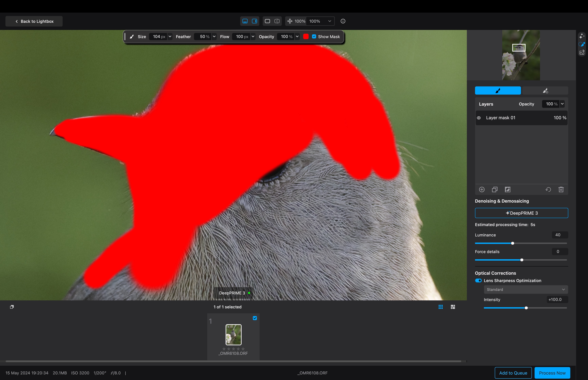Open the zoom level dropdown
Viewport: 588px width, 380px height.
(329, 21)
